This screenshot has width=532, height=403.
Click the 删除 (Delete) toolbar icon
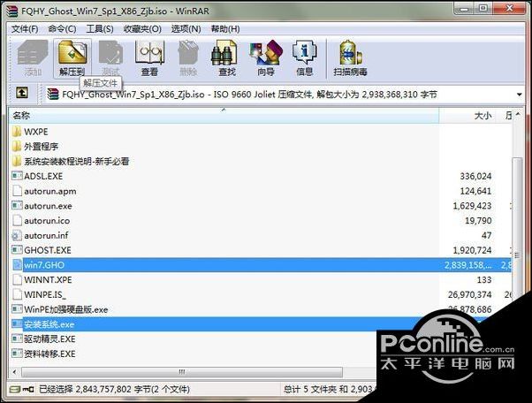[x=187, y=57]
